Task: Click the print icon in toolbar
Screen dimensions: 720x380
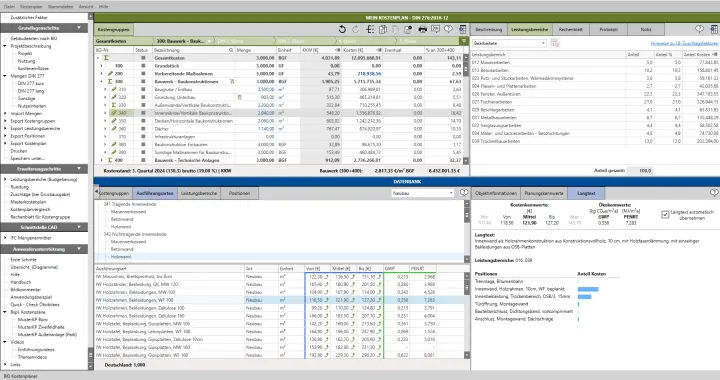Action: tap(422, 29)
